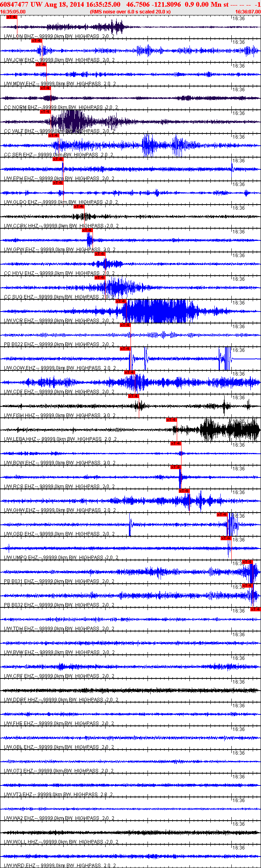Click the CC.HIYU EHZ channel label

pyautogui.click(x=19, y=273)
